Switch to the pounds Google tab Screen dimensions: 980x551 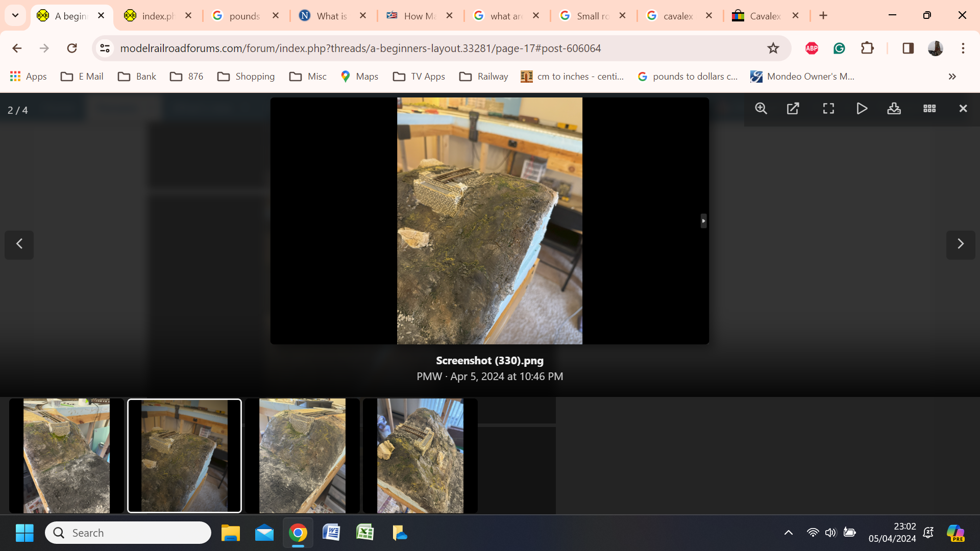tap(244, 16)
